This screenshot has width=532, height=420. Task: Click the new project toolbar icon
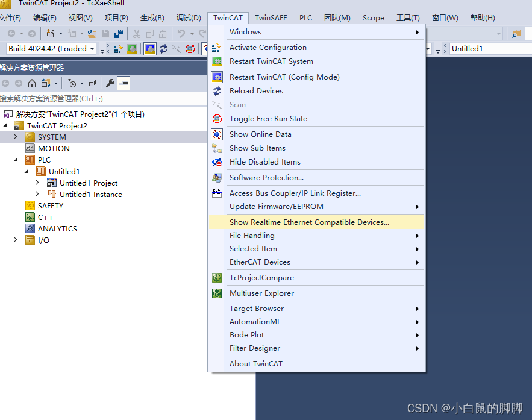point(50,33)
